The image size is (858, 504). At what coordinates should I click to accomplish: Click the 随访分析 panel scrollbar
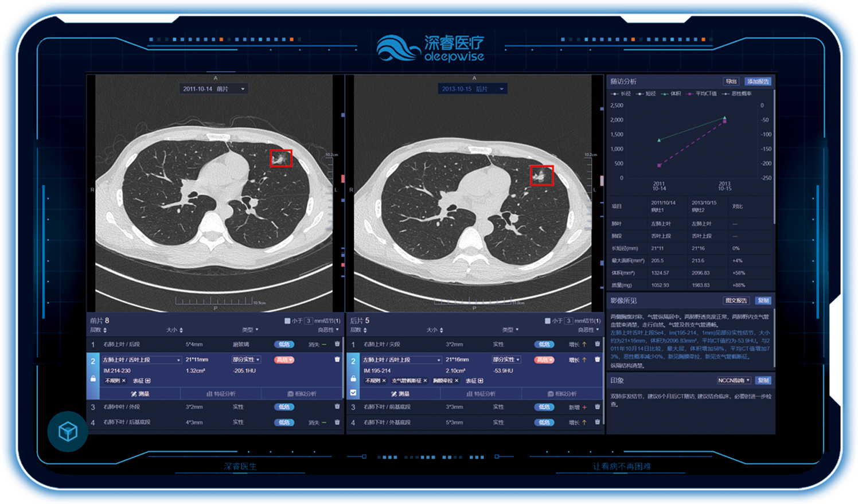point(774,156)
